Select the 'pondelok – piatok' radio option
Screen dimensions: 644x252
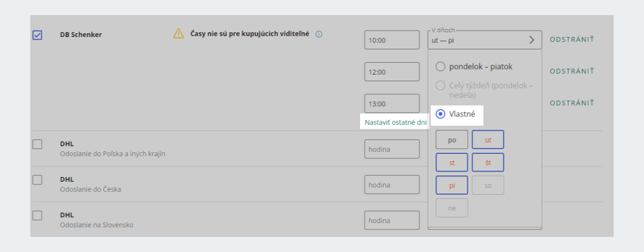click(x=441, y=67)
